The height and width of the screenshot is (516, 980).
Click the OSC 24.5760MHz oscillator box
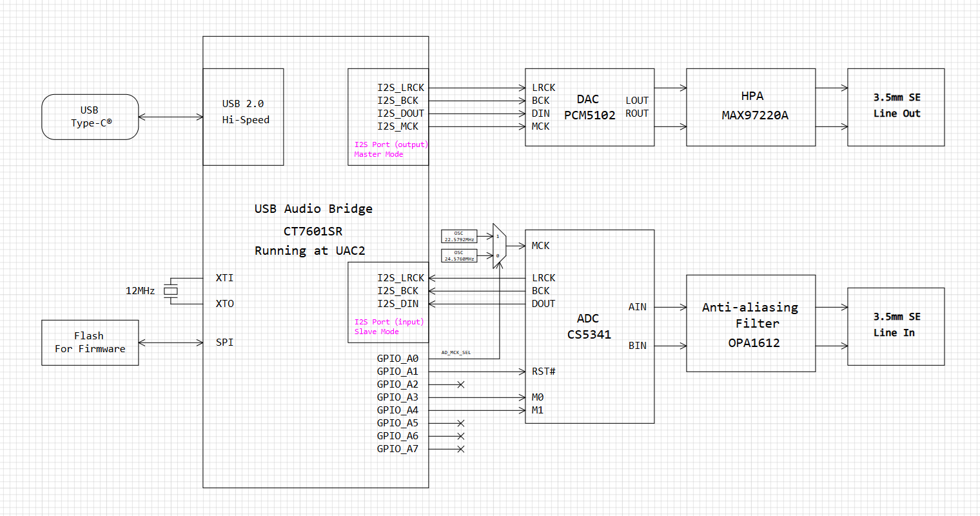(x=459, y=255)
